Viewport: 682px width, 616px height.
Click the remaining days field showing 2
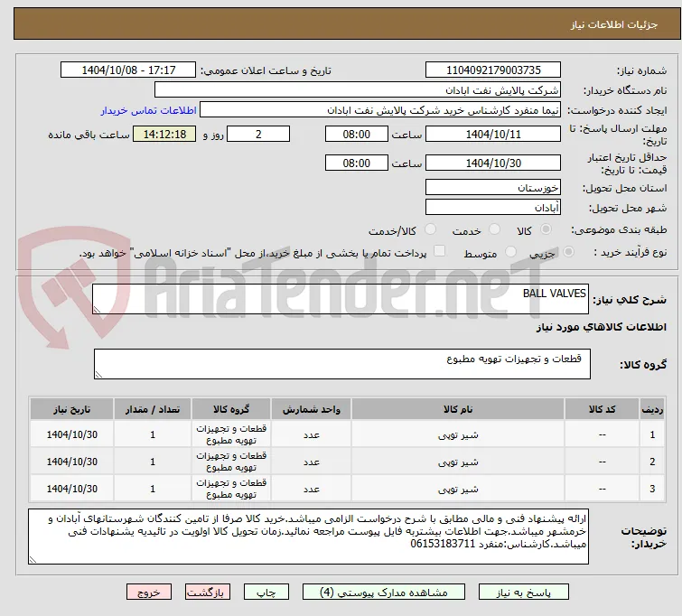click(258, 134)
